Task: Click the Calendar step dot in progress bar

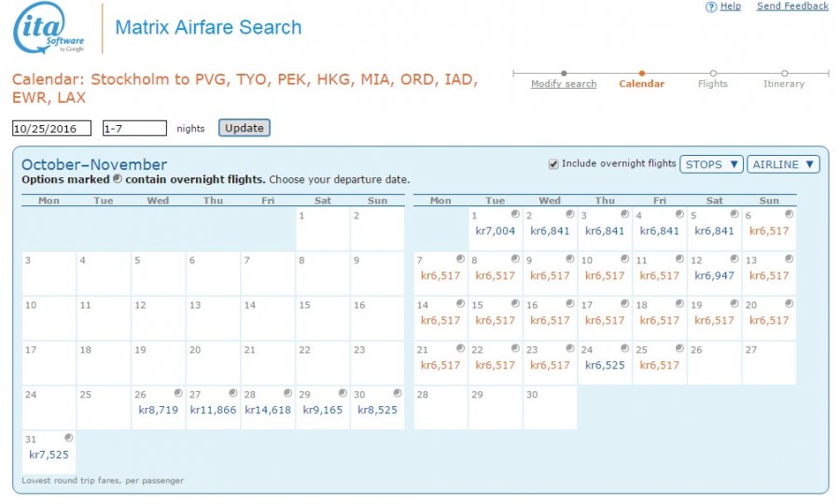Action: point(641,73)
